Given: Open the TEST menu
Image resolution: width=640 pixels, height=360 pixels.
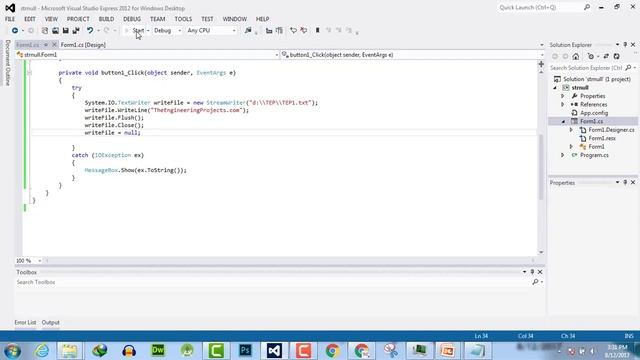Looking at the screenshot, I should tap(207, 19).
